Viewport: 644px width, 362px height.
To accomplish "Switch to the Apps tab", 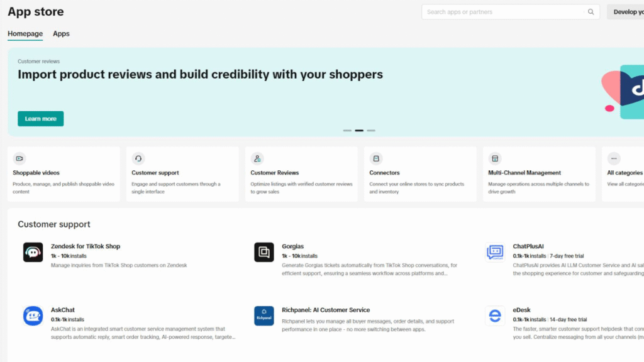I will tap(61, 34).
